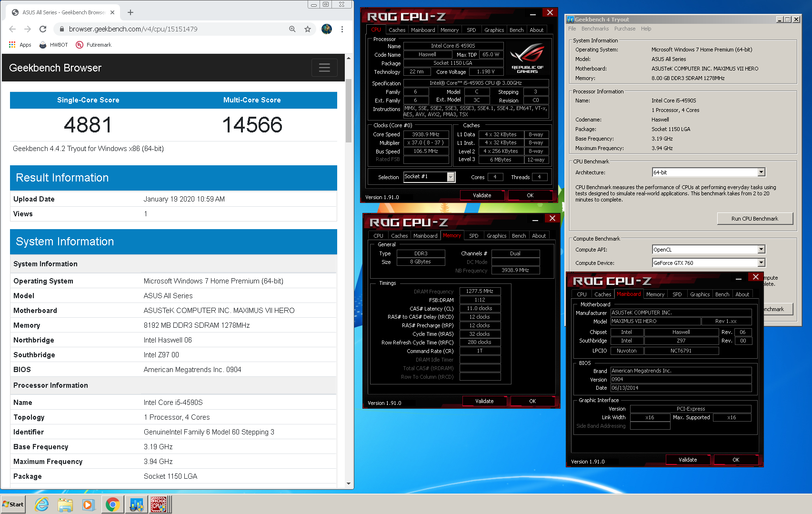This screenshot has height=514, width=812.
Task: Click Validate in the Mainboard tab window
Action: coord(688,460)
